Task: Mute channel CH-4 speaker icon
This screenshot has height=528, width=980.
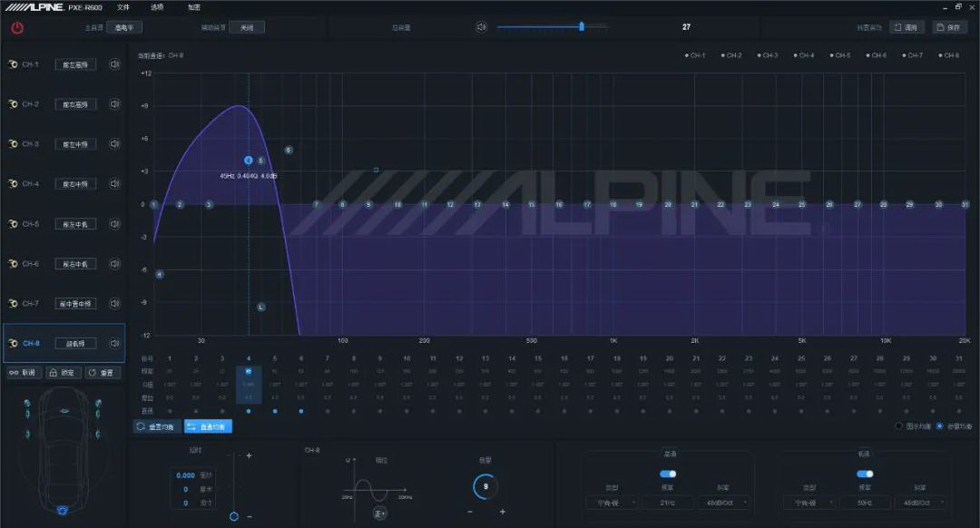Action: point(114,183)
